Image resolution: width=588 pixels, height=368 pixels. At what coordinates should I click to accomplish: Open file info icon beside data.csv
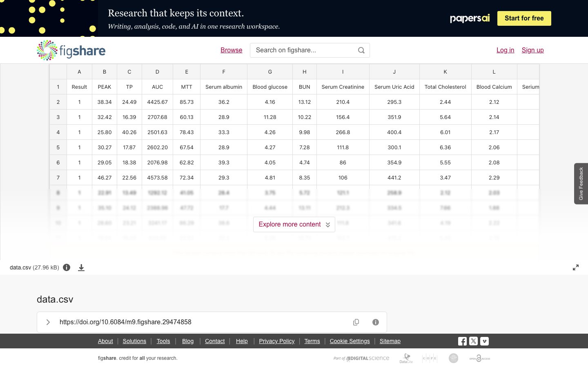67,267
